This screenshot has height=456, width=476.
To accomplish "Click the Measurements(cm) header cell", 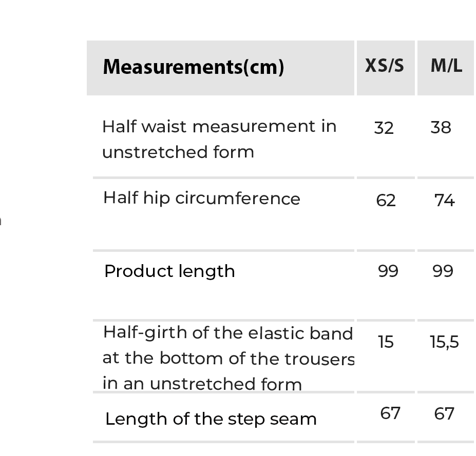I will click(194, 67).
